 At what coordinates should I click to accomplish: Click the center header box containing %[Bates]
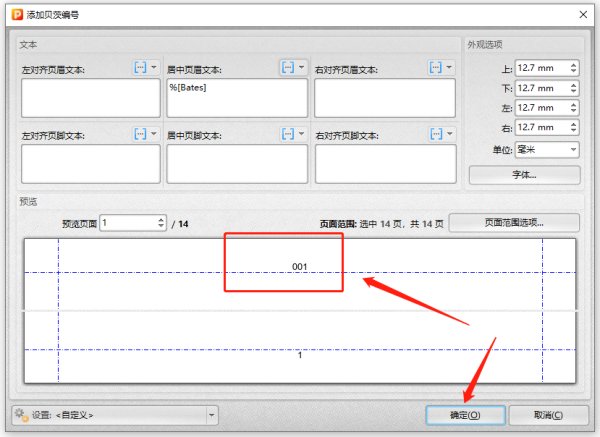tap(237, 98)
